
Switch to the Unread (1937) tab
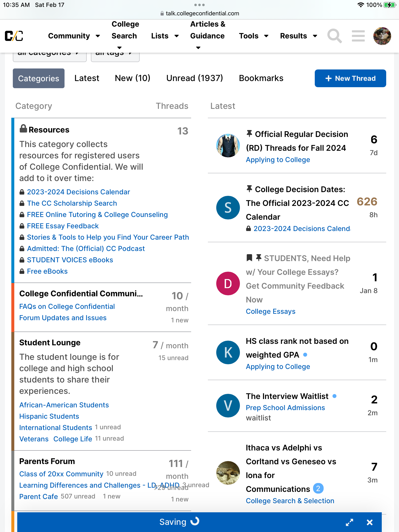195,78
